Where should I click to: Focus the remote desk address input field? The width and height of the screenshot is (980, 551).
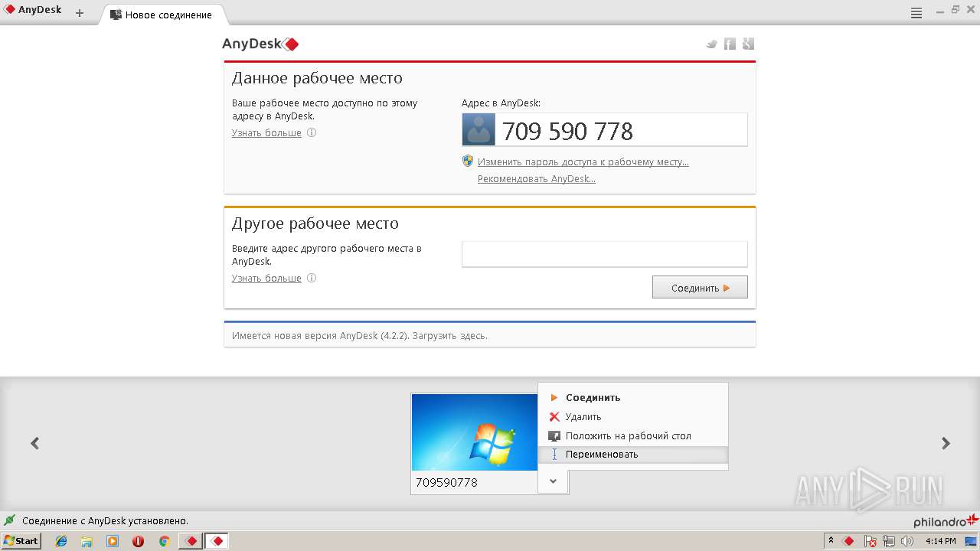point(604,254)
